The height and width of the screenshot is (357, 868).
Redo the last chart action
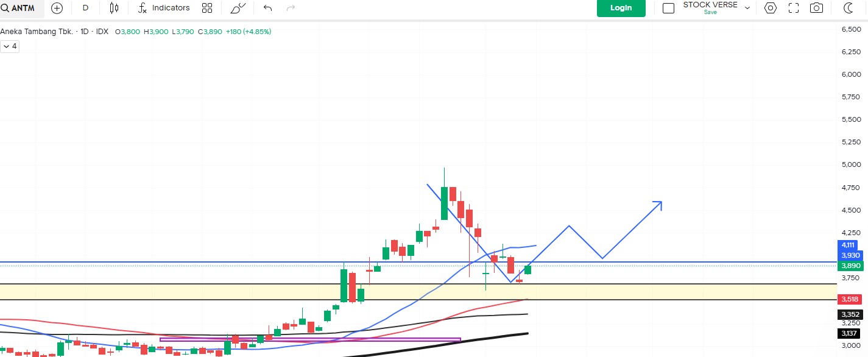(x=291, y=8)
